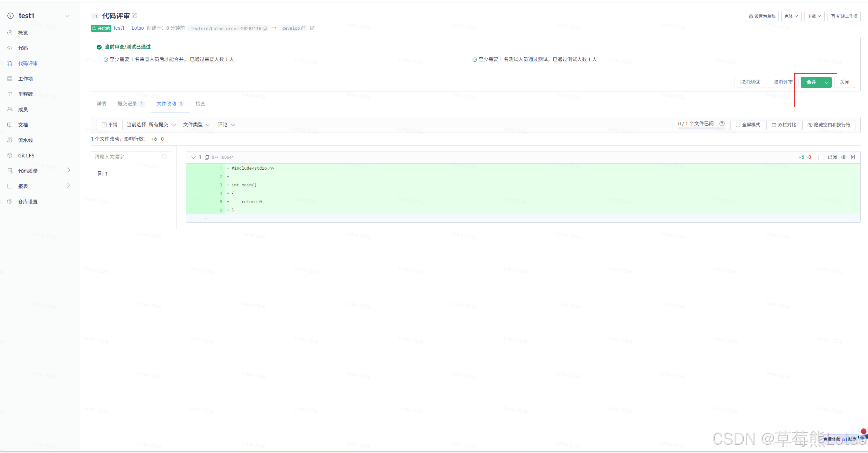Open the file view icon in diff header
The image size is (868, 453).
pos(853,157)
